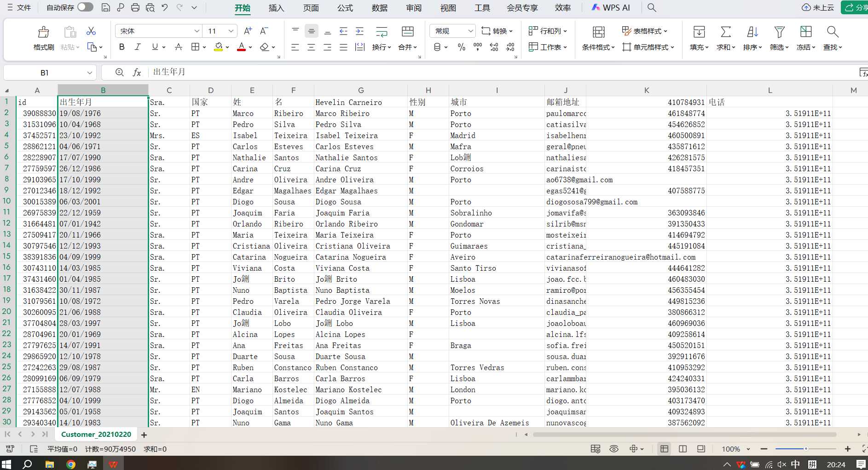Toggle the eye protection mode icon
Viewport: 868px width, 470px height.
point(614,449)
